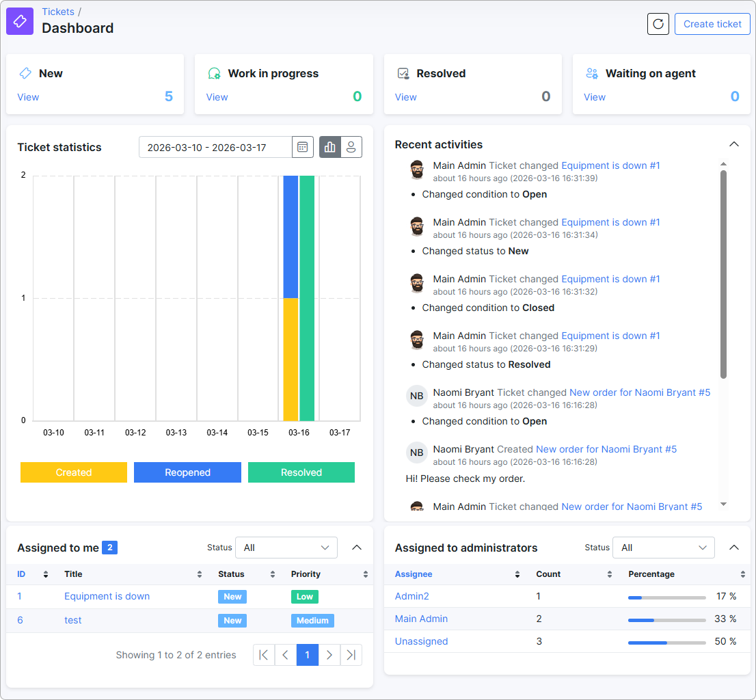Screen dimensions: 756x700
Task: Open ticket ID 6 link
Action: click(x=20, y=621)
